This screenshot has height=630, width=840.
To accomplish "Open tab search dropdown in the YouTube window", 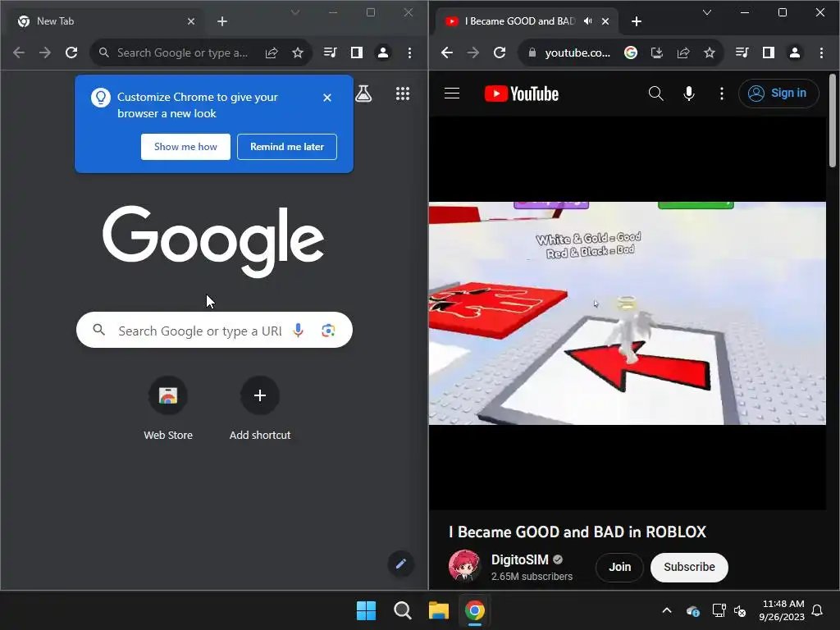I will coord(707,12).
